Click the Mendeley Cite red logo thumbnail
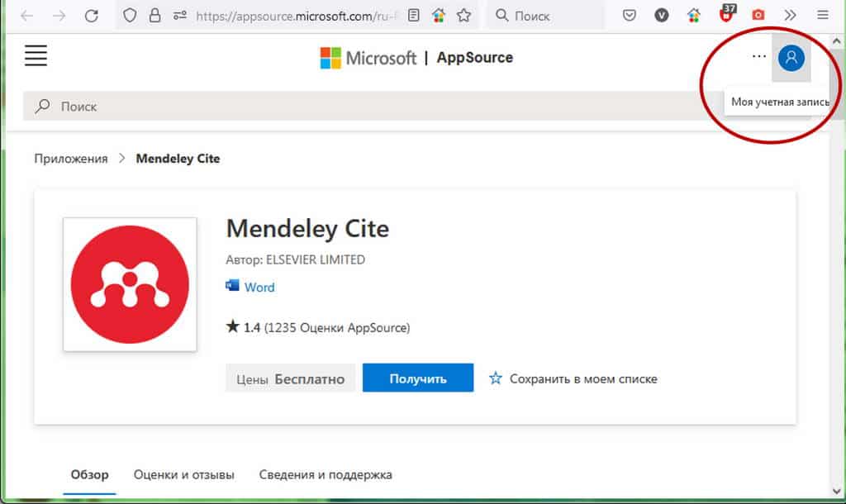Image resolution: width=846 pixels, height=504 pixels. point(130,284)
